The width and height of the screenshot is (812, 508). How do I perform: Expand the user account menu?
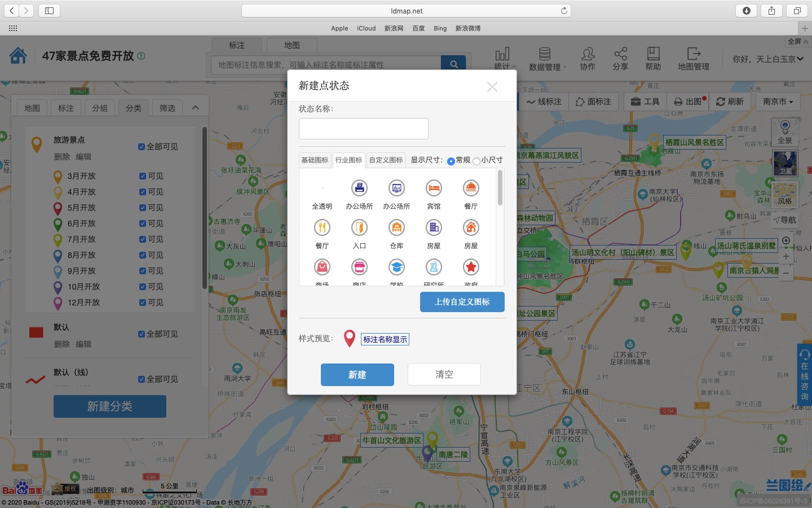coord(767,59)
